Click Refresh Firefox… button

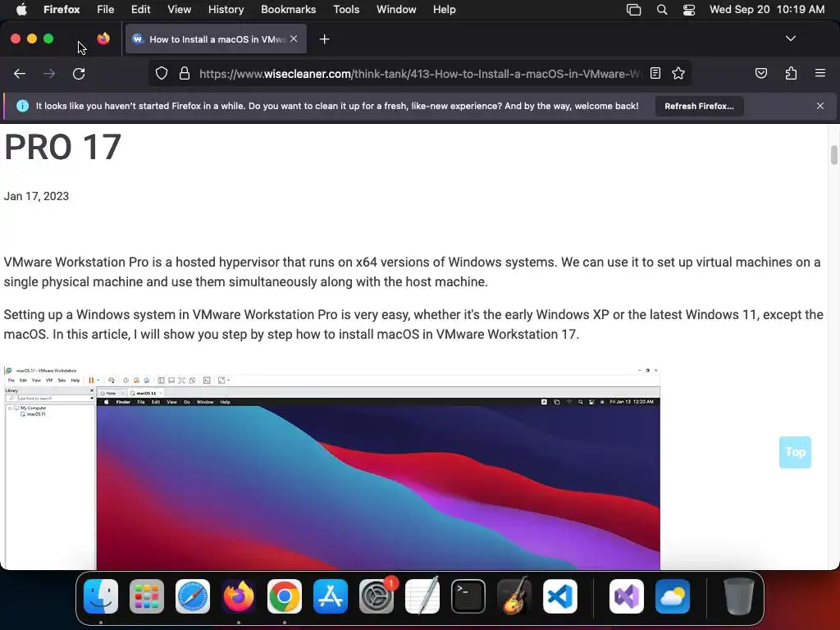pyautogui.click(x=699, y=106)
